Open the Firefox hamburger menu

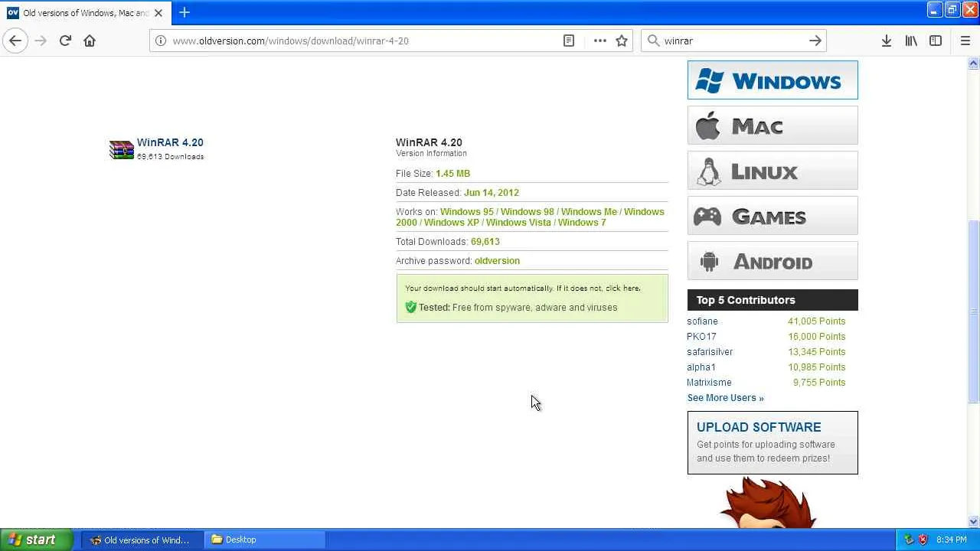965,41
